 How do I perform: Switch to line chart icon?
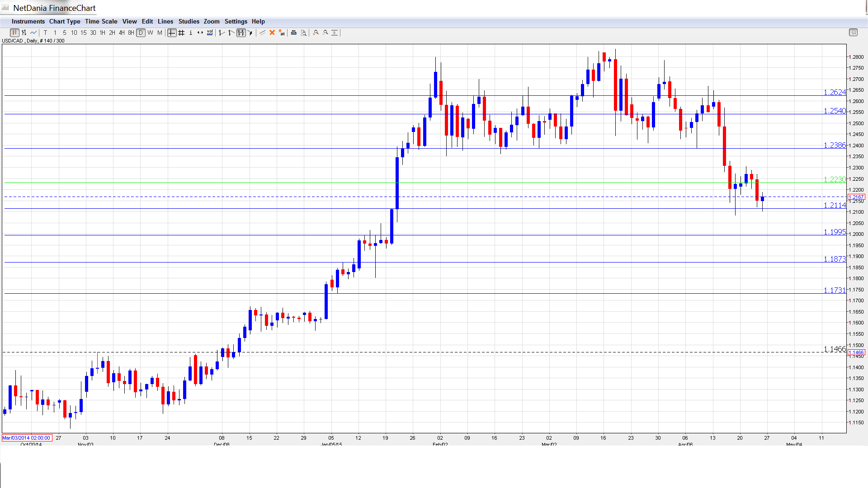click(x=33, y=33)
